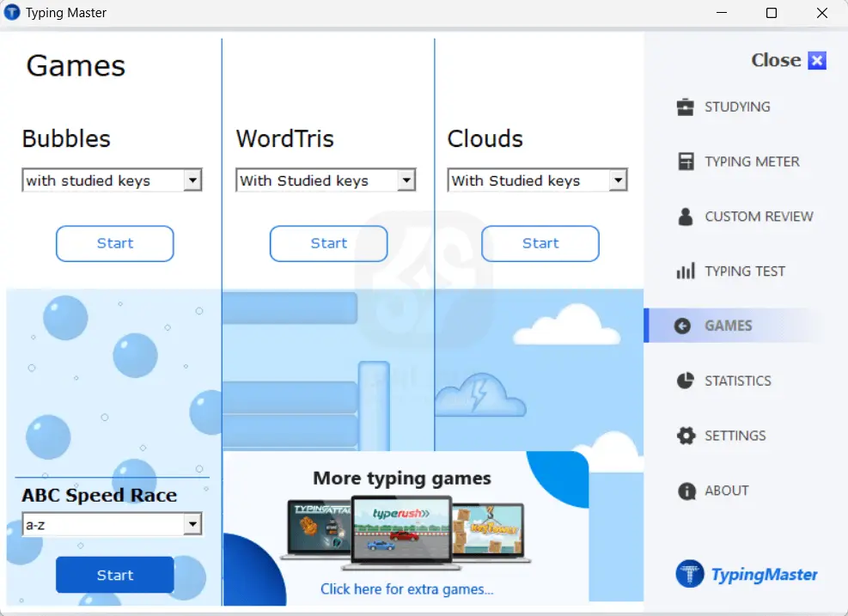Click the SETTINGS gear icon

pyautogui.click(x=685, y=436)
